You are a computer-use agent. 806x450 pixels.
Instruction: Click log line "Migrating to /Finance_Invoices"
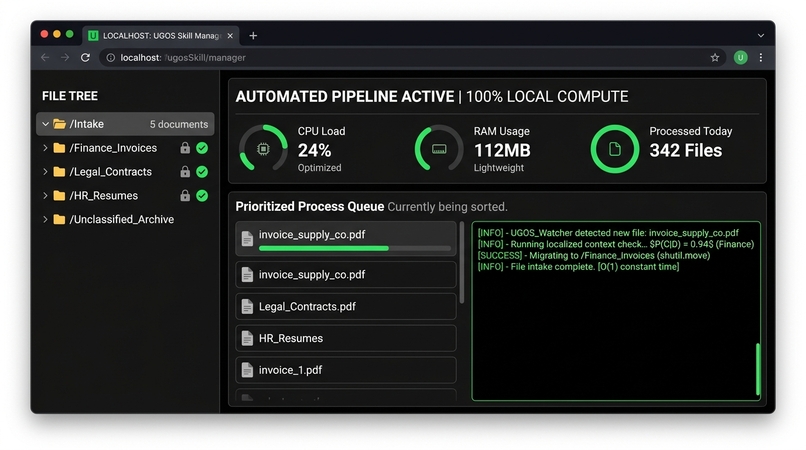(594, 256)
